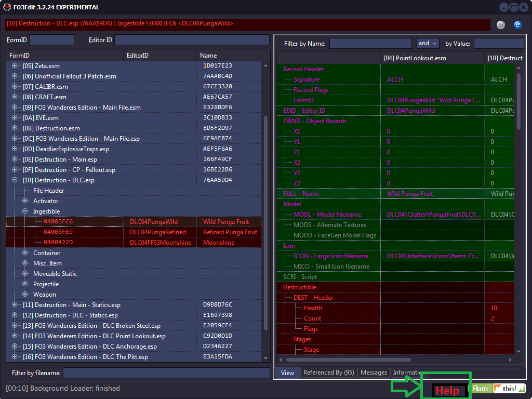Select record 0400422D Moonshine
532x399 pixels.
pos(134,242)
